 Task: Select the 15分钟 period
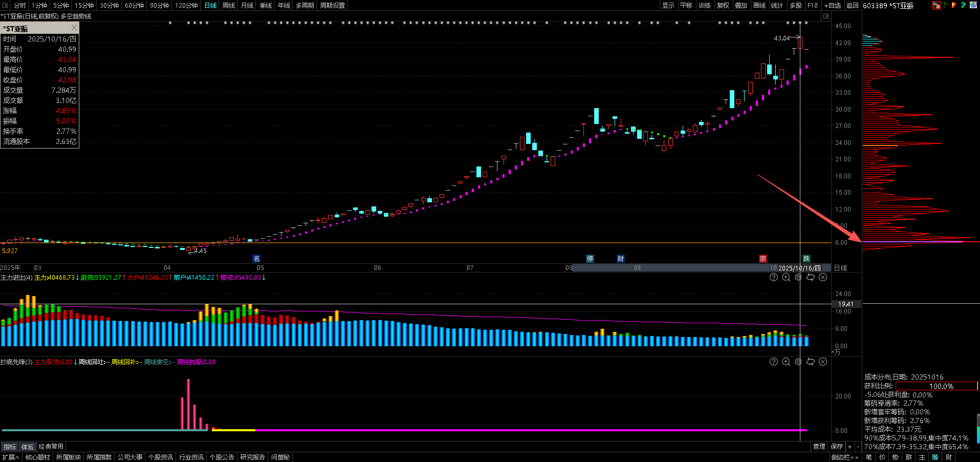point(84,5)
